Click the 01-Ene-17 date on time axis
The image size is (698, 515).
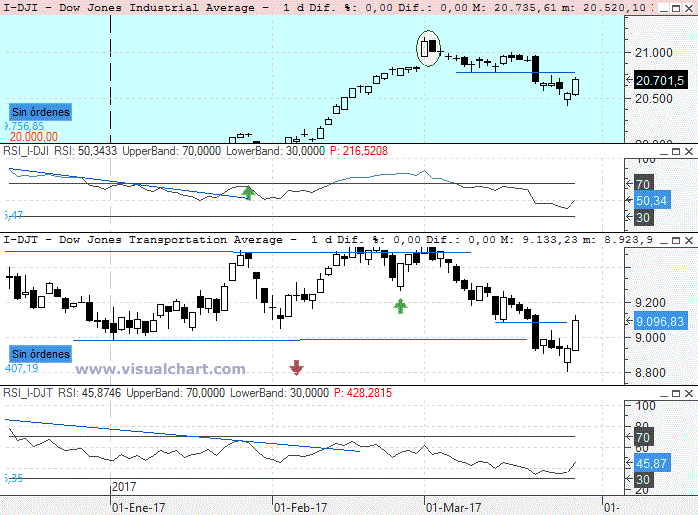pyautogui.click(x=138, y=508)
